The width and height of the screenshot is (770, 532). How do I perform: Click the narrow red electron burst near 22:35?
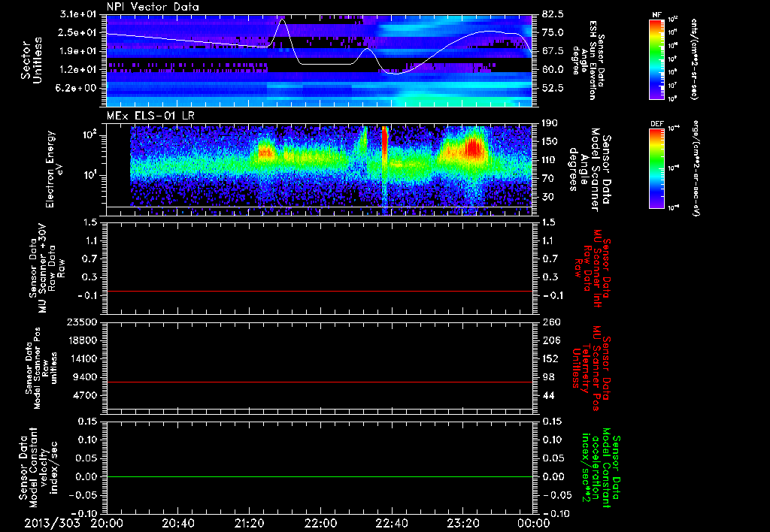[x=384, y=142]
